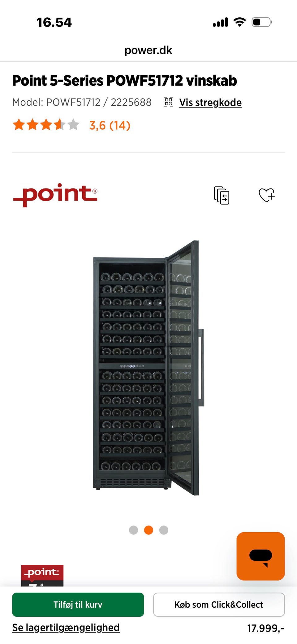Tap the small Point badge thumbnail
This screenshot has width=297, height=644.
[x=42, y=576]
